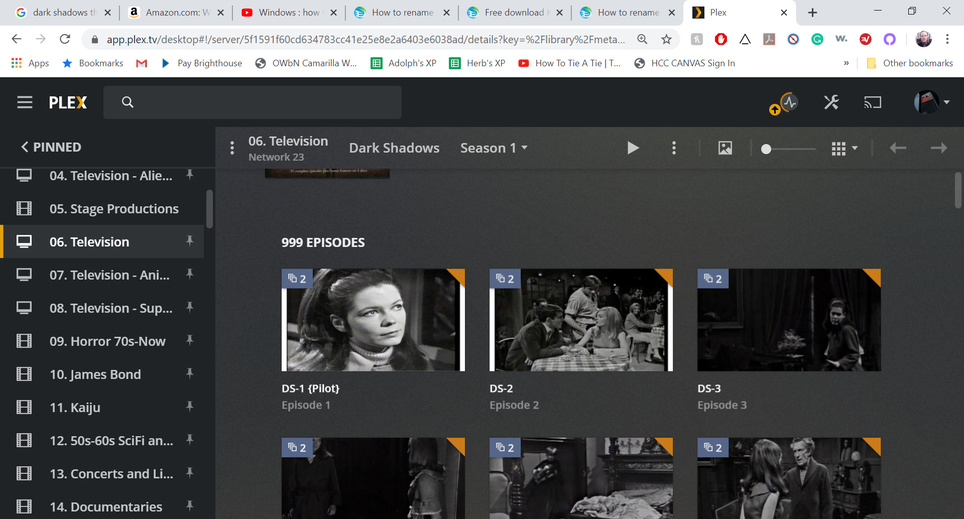Open the Pay Brighthouse bookmark
The width and height of the screenshot is (964, 519).
(201, 63)
